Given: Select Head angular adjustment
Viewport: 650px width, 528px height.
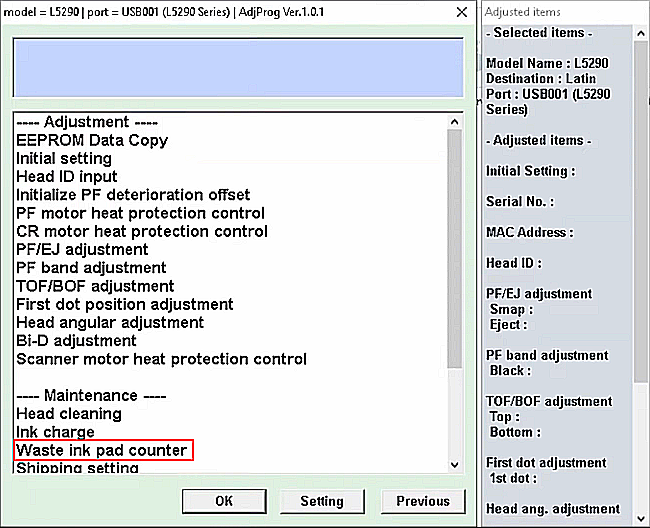Looking at the screenshot, I should 110,322.
